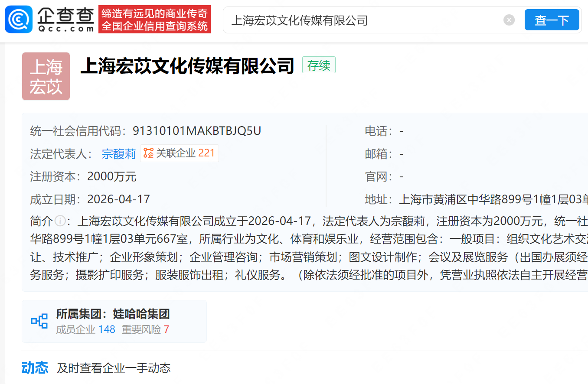Click the orange 关联企业 network icon
The width and height of the screenshot is (588, 384).
pos(149,153)
